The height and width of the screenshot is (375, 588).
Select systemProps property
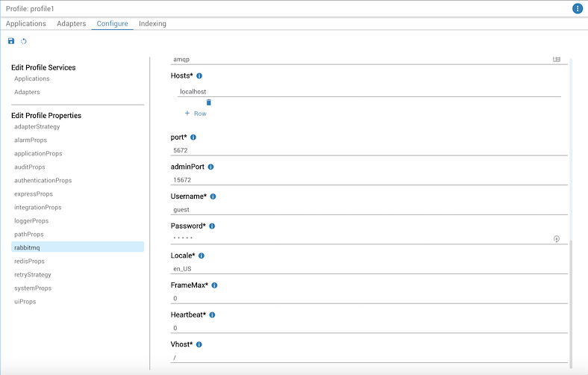[x=33, y=288]
